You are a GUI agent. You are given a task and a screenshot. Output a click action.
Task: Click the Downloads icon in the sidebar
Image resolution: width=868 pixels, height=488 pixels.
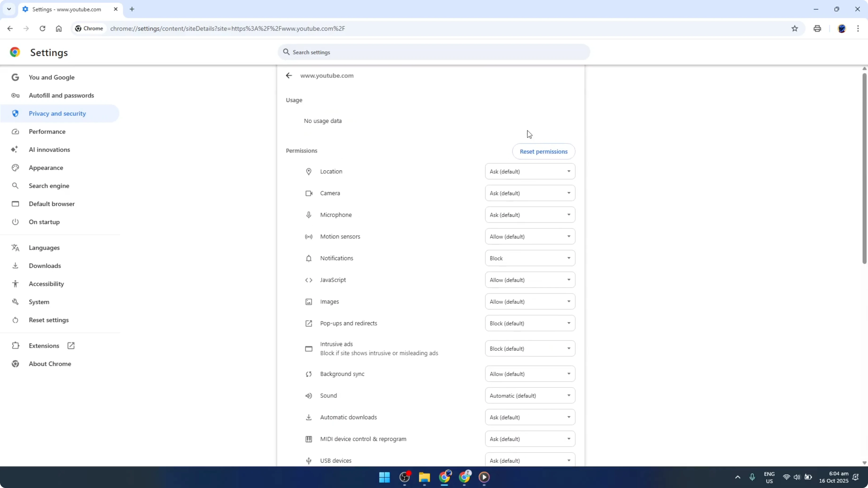coord(15,265)
